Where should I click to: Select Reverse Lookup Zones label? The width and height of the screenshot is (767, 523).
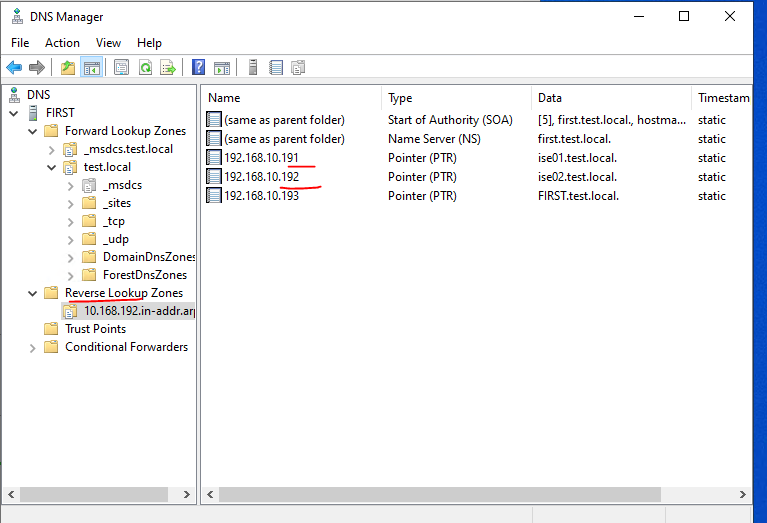124,293
